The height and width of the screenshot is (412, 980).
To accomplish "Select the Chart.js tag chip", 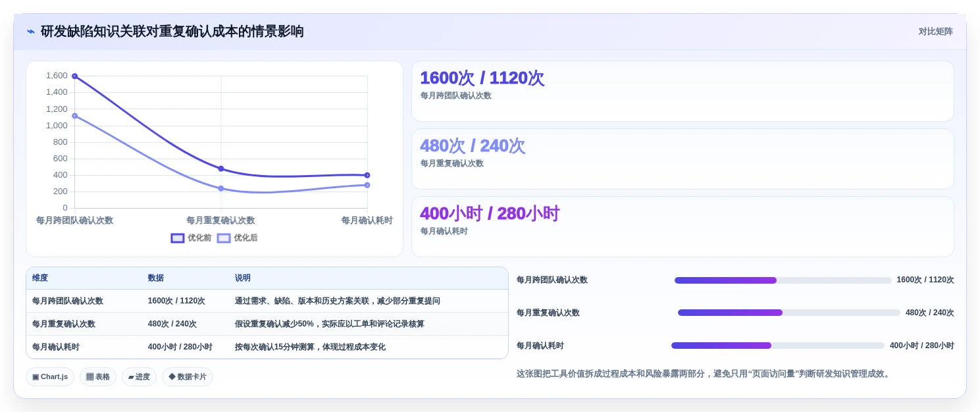I will point(50,377).
